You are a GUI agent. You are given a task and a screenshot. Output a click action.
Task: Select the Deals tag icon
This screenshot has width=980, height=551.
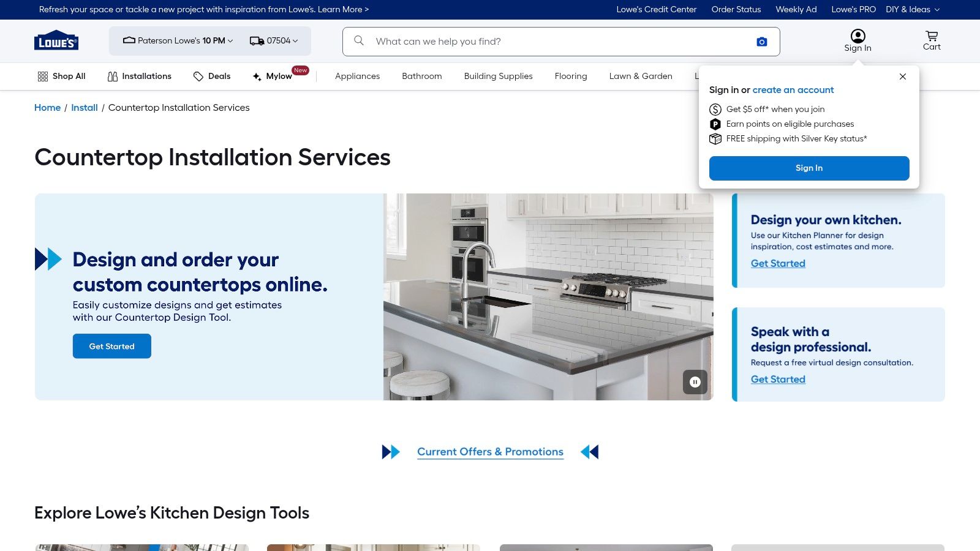[198, 76]
